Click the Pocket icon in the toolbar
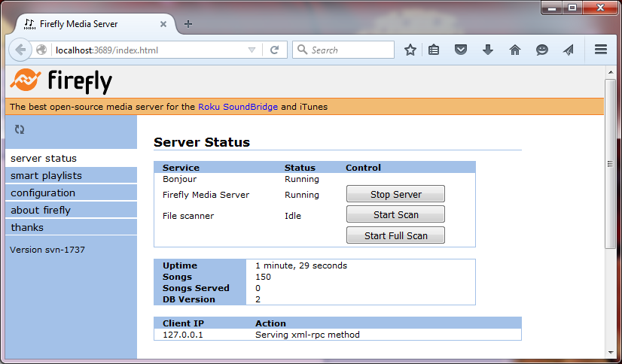 coord(461,50)
